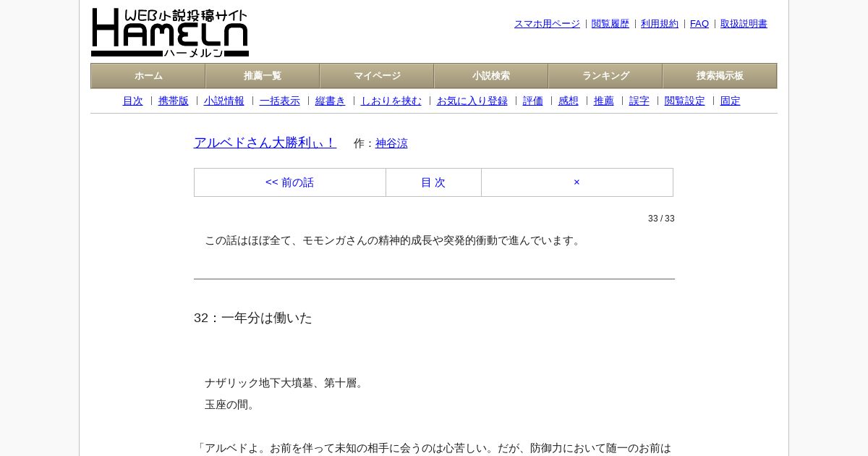
Task: Open 取扱説明書 link
Action: pyautogui.click(x=744, y=24)
